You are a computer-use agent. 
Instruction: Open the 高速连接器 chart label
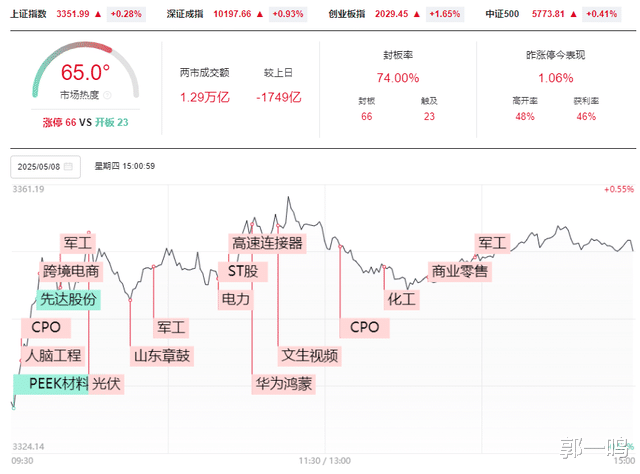(267, 243)
